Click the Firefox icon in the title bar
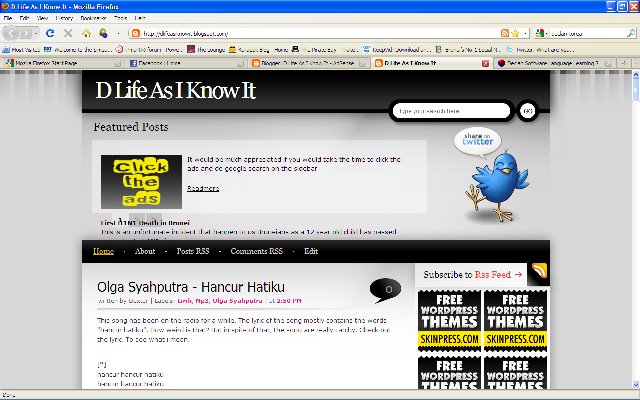Viewport: 640px width, 400px height. pyautogui.click(x=5, y=6)
